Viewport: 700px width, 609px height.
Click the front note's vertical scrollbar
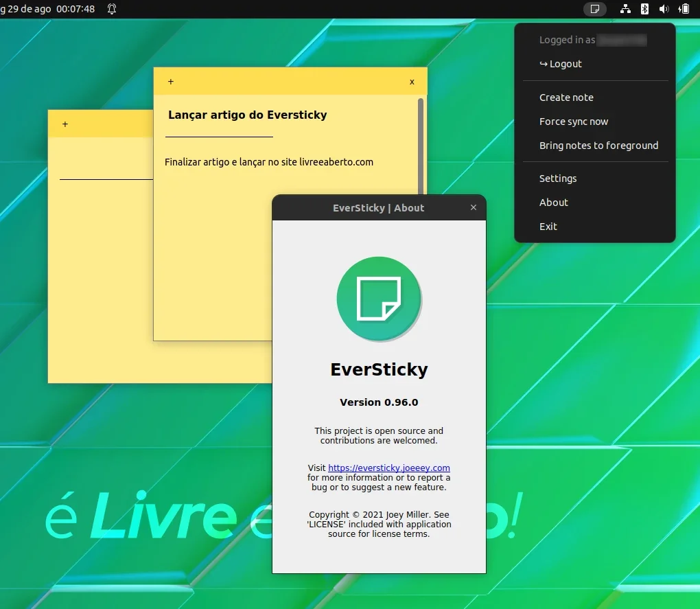pyautogui.click(x=421, y=146)
